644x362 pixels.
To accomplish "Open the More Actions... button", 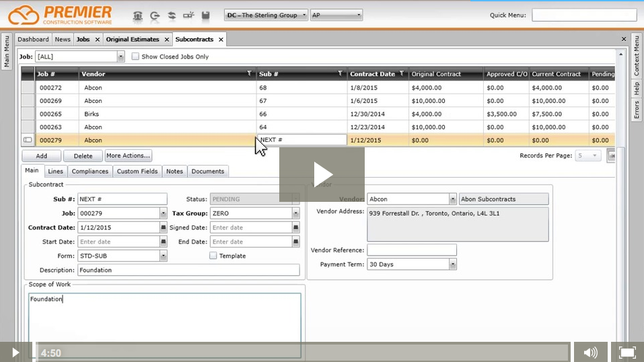I will [128, 155].
